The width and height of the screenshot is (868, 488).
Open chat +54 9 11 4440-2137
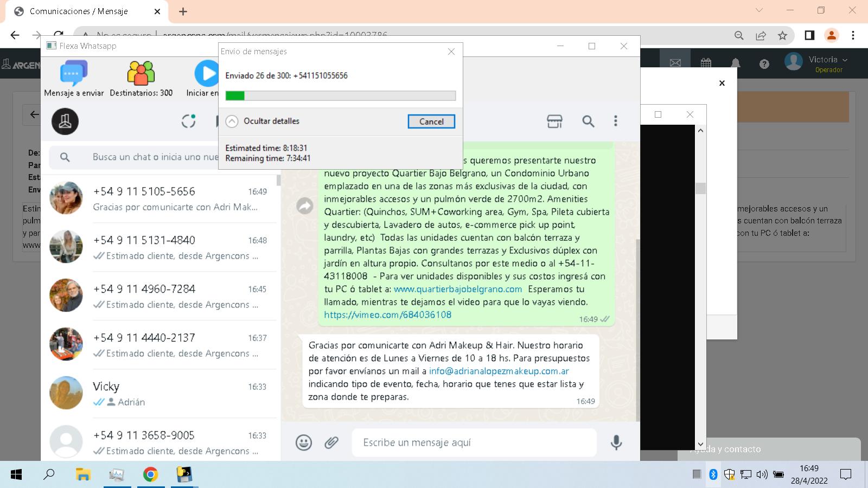(161, 345)
